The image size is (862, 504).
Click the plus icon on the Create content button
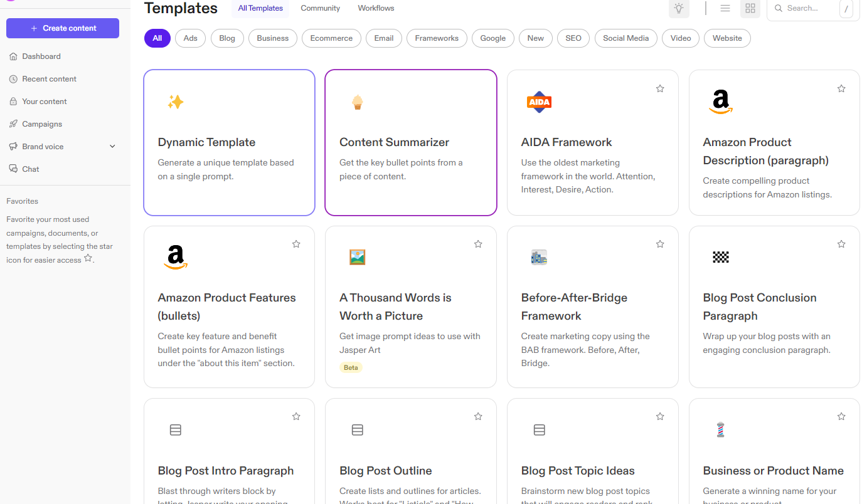click(x=34, y=28)
